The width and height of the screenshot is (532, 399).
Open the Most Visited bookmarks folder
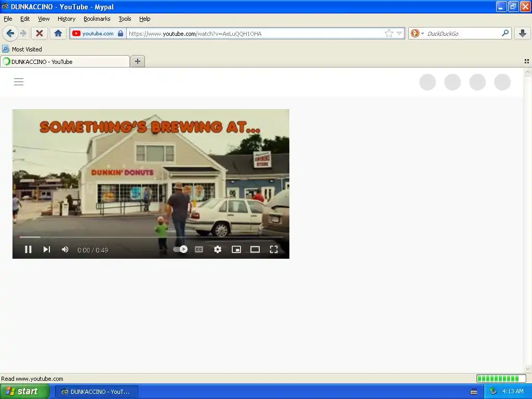tap(22, 49)
